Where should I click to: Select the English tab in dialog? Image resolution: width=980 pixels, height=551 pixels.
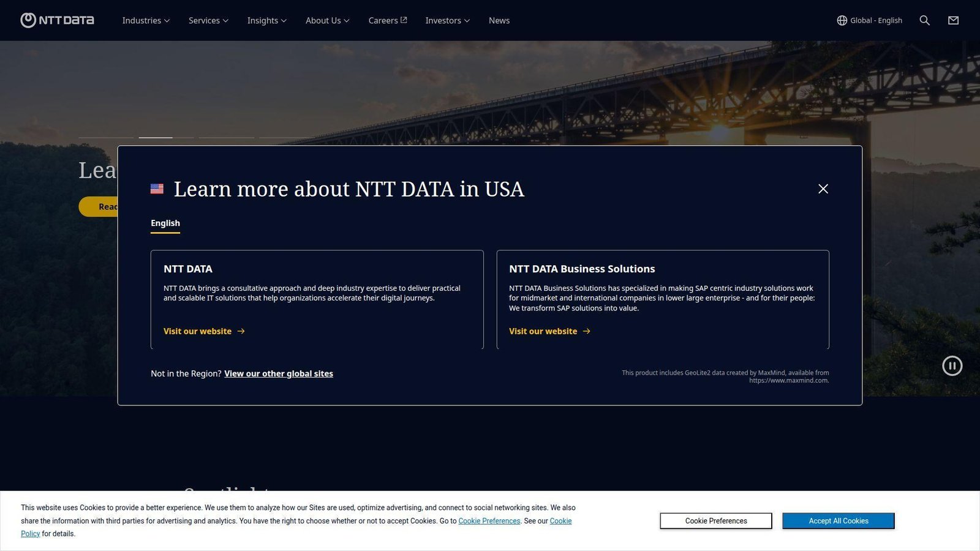point(165,223)
